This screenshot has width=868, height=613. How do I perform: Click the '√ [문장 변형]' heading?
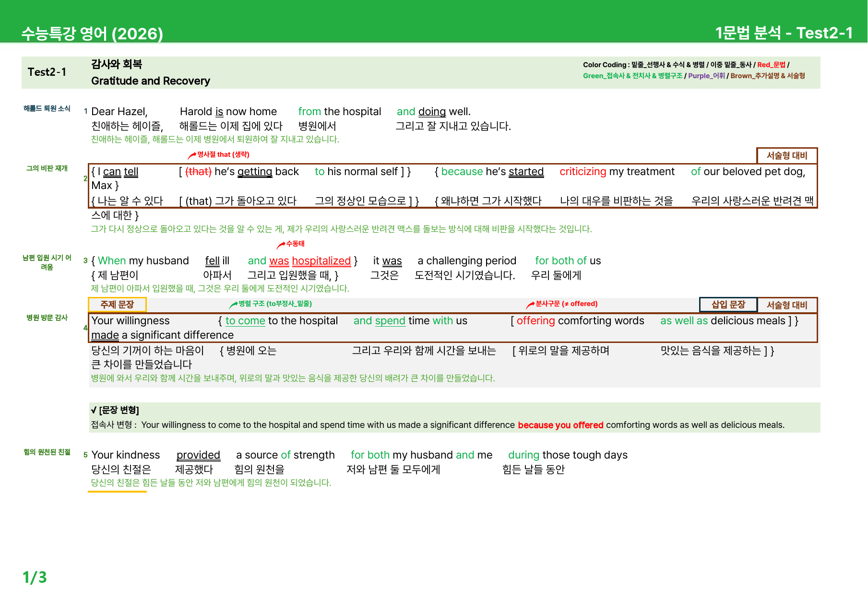click(x=115, y=410)
